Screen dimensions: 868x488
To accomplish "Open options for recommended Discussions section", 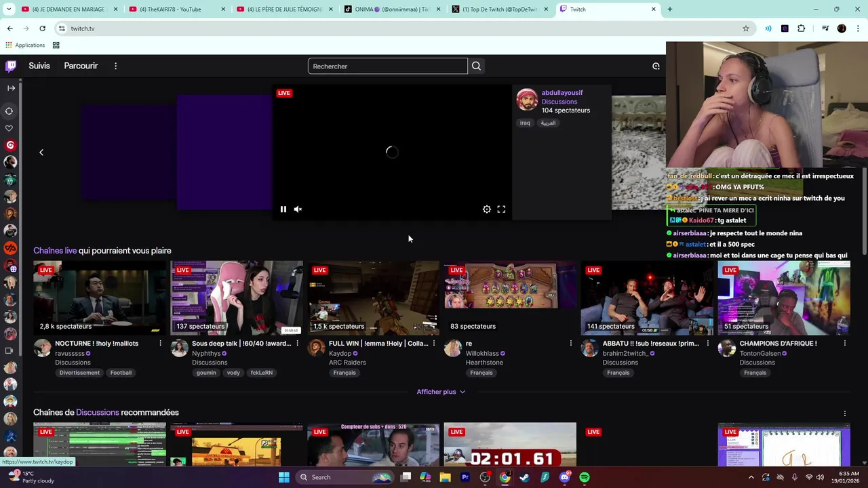I will (x=844, y=413).
